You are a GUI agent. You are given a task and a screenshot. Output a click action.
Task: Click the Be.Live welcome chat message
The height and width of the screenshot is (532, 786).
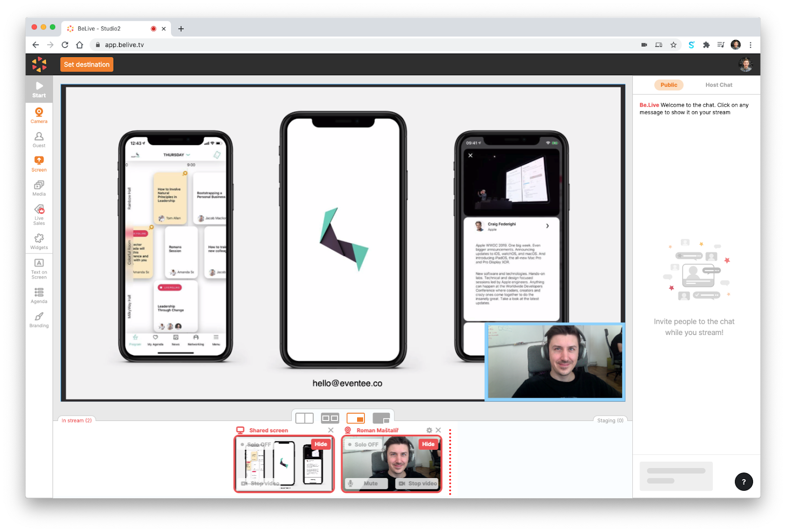pyautogui.click(x=694, y=109)
